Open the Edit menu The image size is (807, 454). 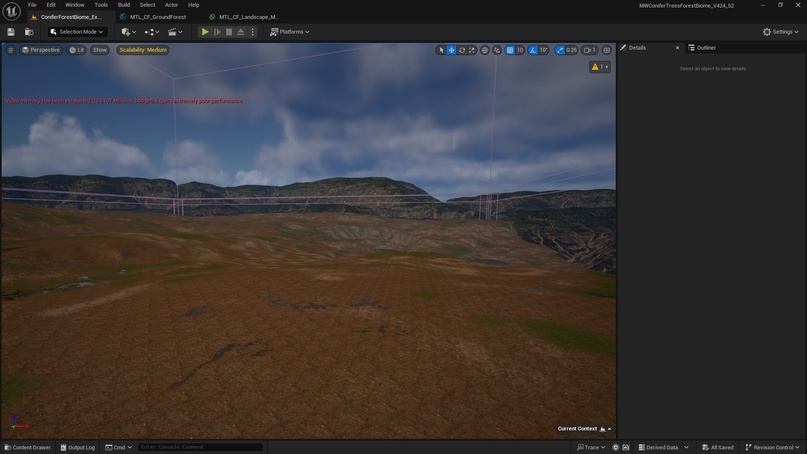coord(51,5)
